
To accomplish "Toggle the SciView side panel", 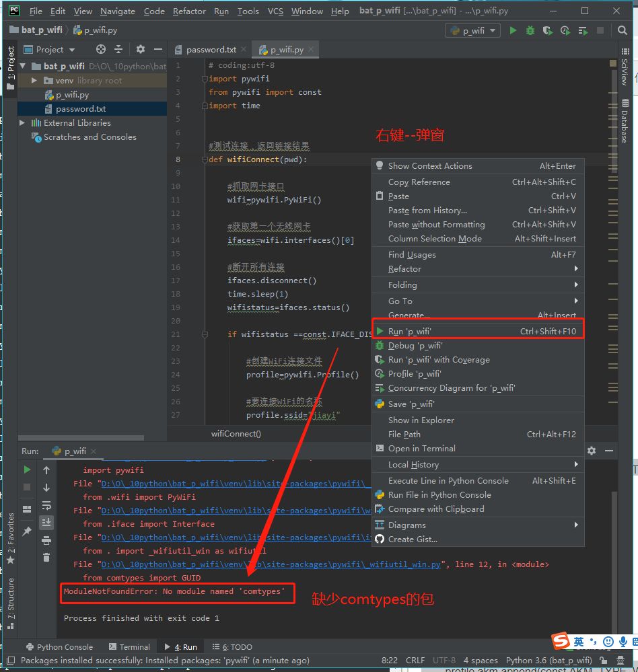I will coord(625,67).
